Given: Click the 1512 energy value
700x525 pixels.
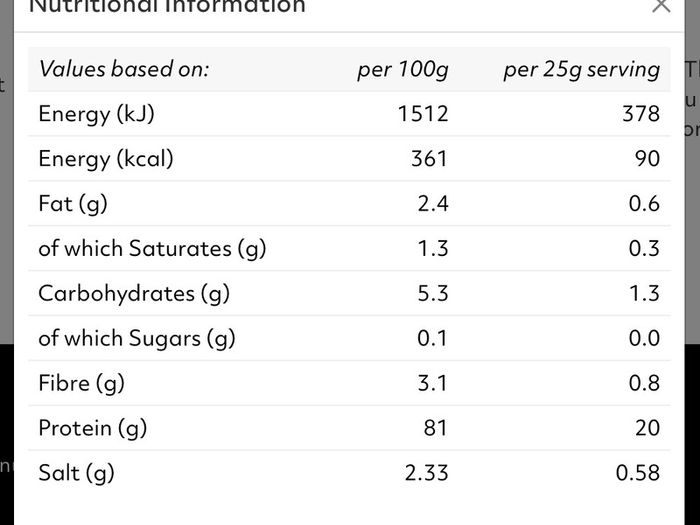Looking at the screenshot, I should point(423,114).
